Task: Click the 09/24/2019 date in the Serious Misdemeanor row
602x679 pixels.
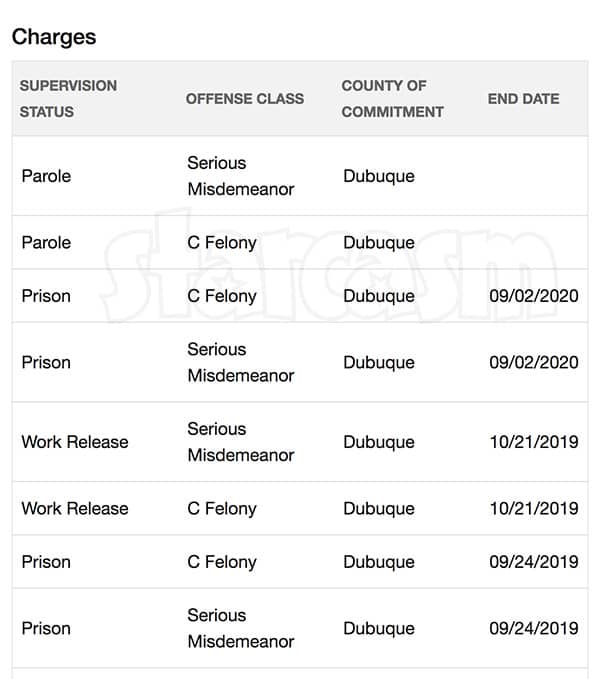Action: (533, 628)
